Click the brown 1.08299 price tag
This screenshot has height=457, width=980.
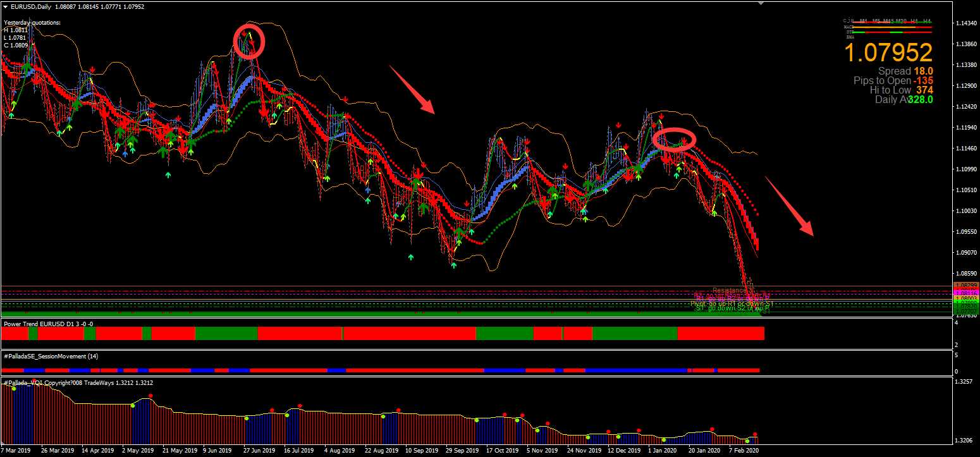coord(965,286)
